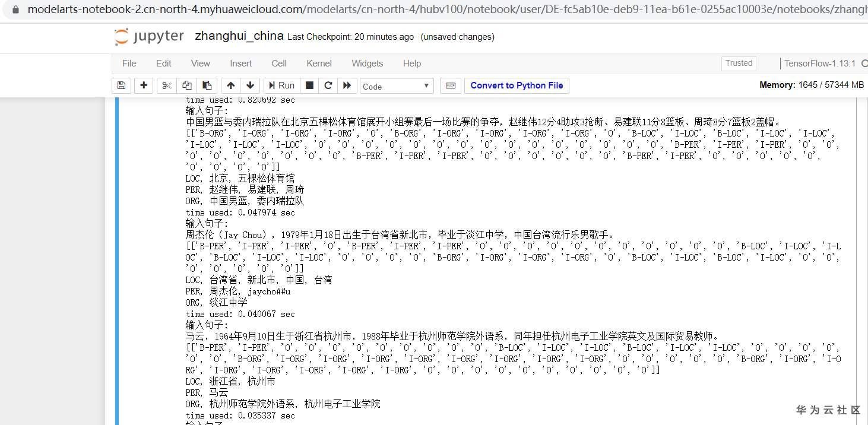Run the selected cell

pyautogui.click(x=281, y=85)
